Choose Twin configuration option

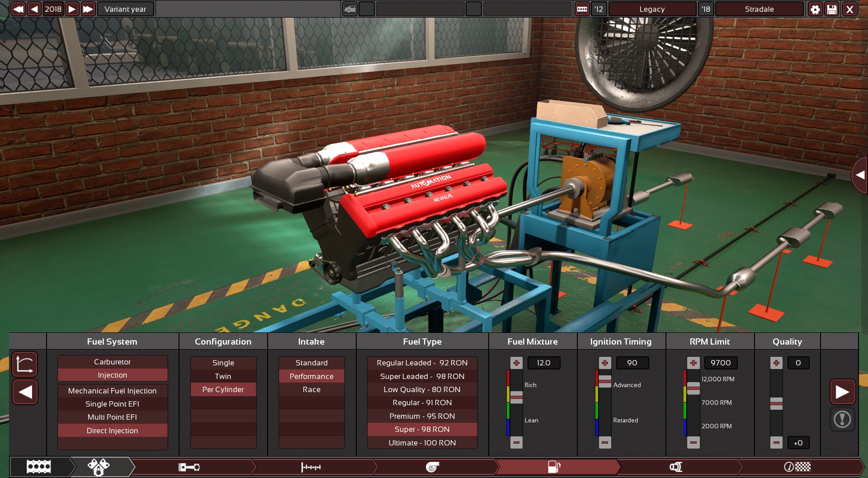coord(223,376)
